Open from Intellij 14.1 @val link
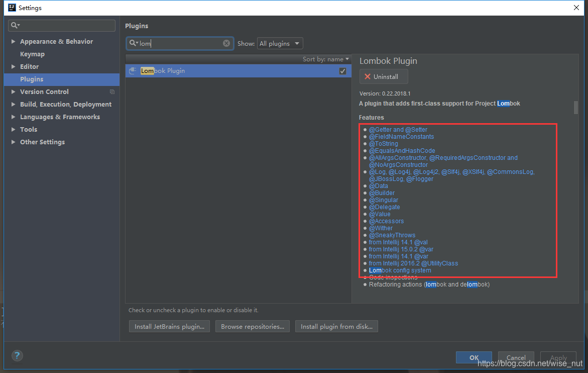The image size is (588, 373). tap(398, 242)
